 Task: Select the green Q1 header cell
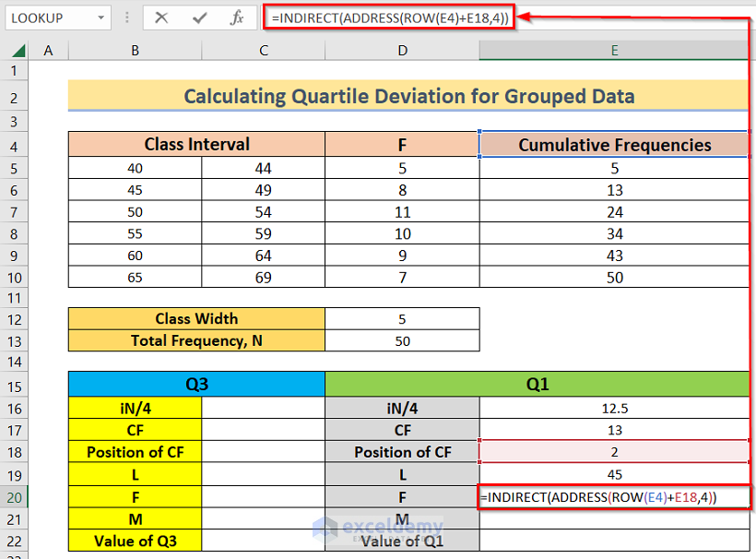coord(537,385)
